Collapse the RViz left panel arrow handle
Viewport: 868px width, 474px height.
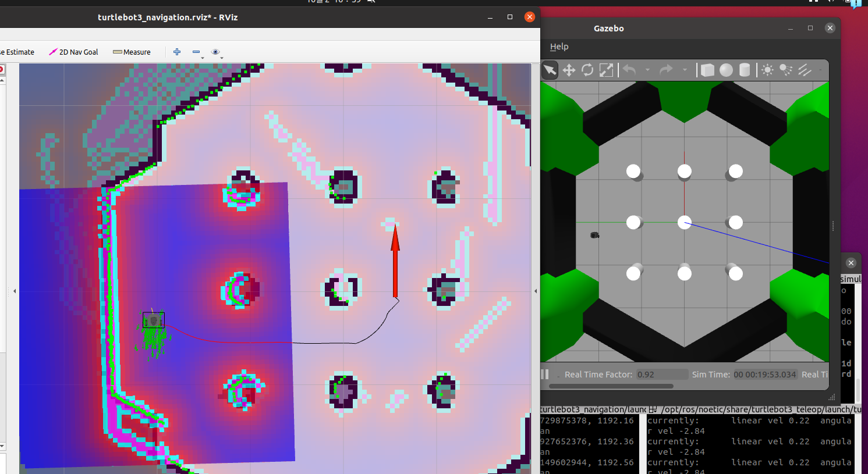[x=15, y=291]
